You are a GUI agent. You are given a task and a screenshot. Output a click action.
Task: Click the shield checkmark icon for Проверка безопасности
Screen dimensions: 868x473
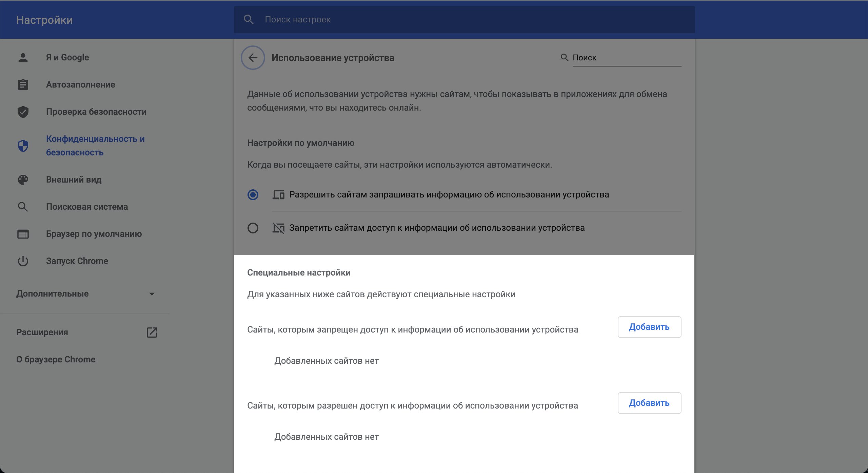[x=23, y=112]
